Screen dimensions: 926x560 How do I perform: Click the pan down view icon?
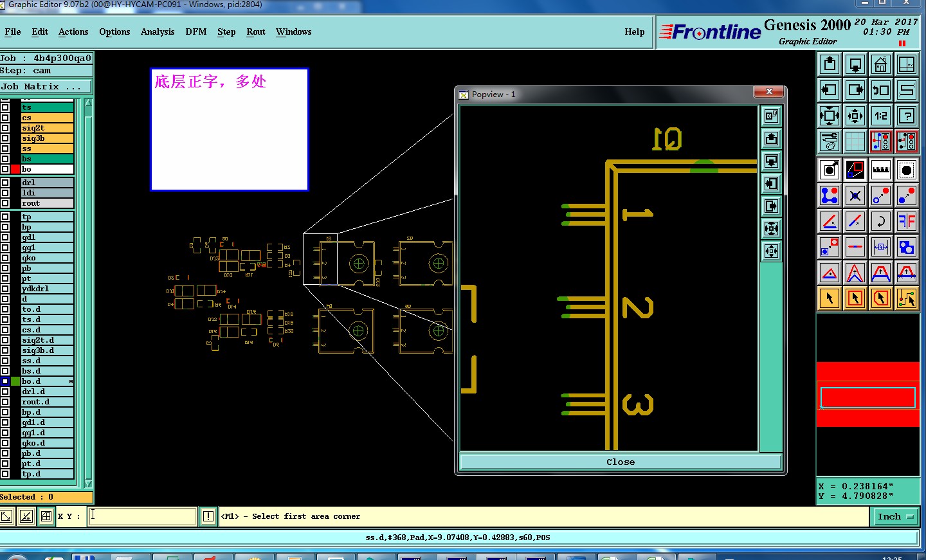pyautogui.click(x=855, y=64)
